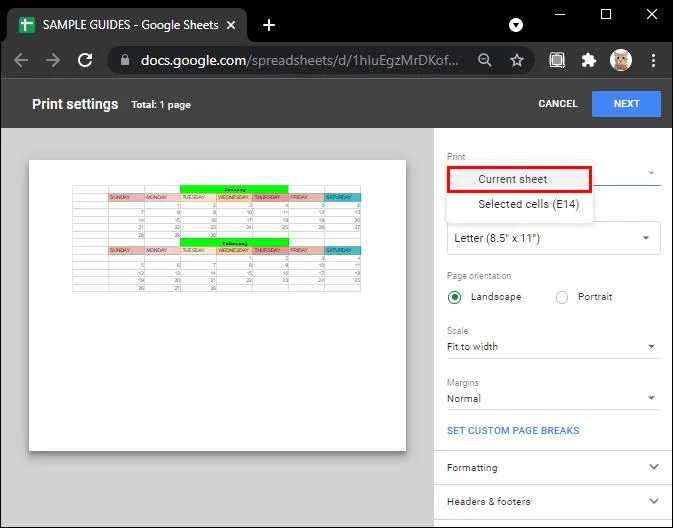Image resolution: width=673 pixels, height=528 pixels.
Task: Open the paper size Letter dropdown
Action: click(554, 238)
